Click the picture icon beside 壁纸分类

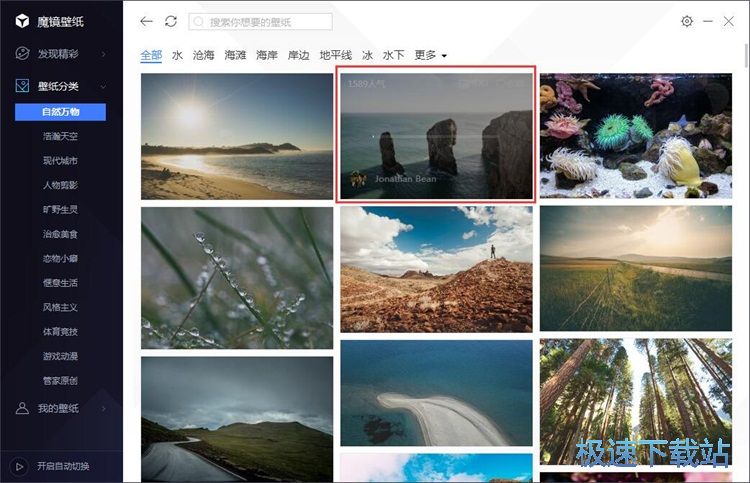[x=22, y=86]
